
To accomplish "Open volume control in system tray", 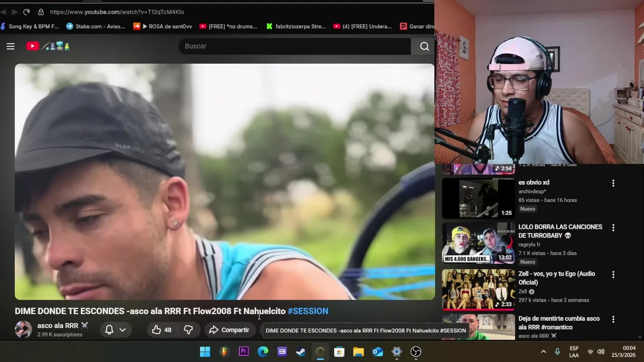I will point(601,351).
